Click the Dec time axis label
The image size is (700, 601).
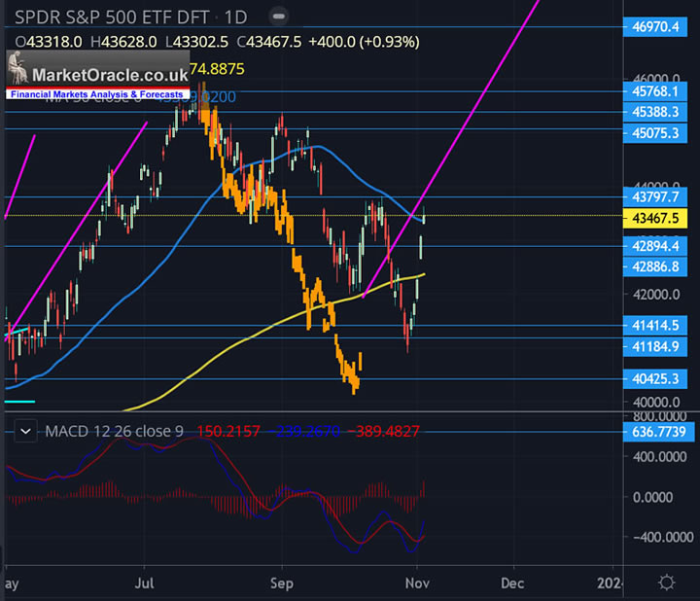point(512,583)
